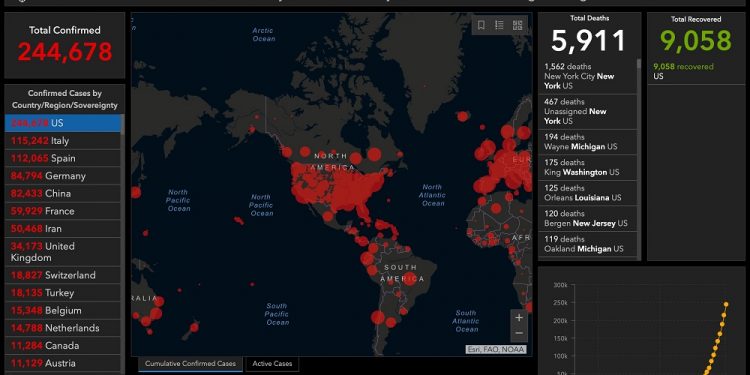Select Turkey row with 18,135 cases
750x375 pixels.
click(x=63, y=293)
